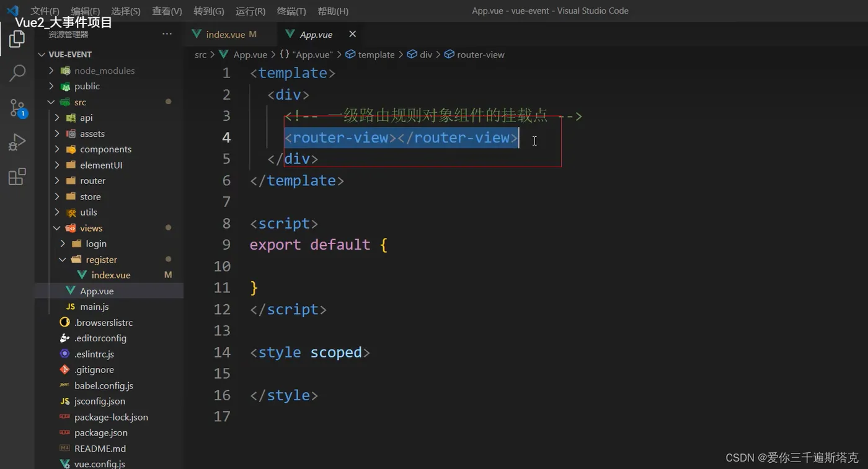
Task: Click line number 17 in the gutter
Action: [x=222, y=416]
